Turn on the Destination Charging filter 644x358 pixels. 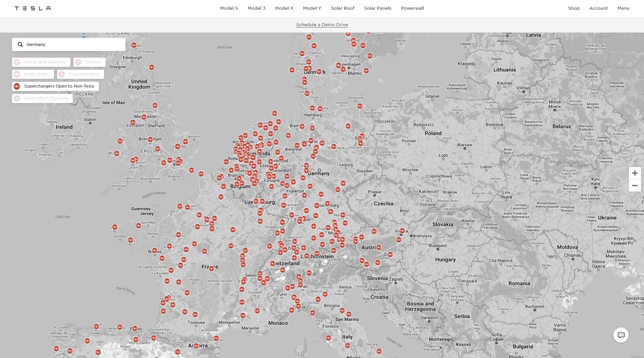[x=42, y=98]
